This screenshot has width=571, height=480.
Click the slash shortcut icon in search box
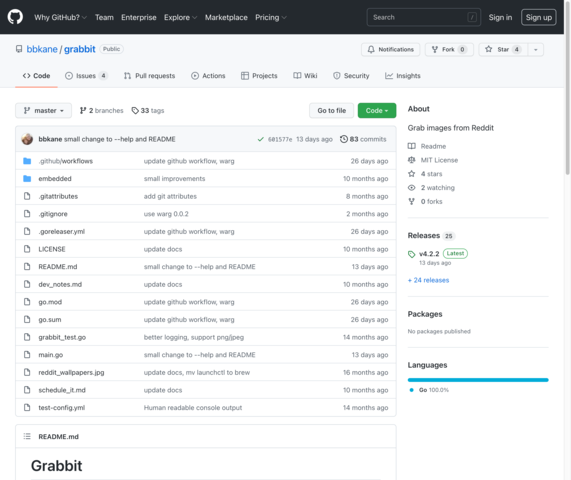tap(472, 17)
